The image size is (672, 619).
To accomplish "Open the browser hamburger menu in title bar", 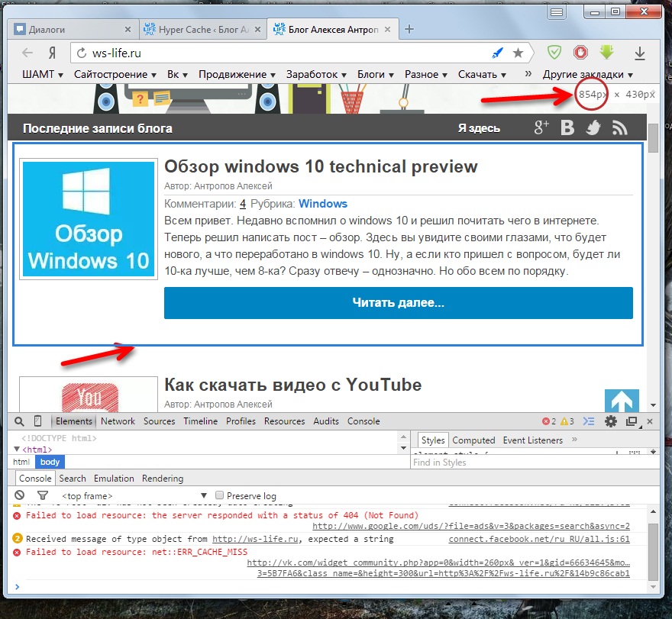I will [556, 12].
